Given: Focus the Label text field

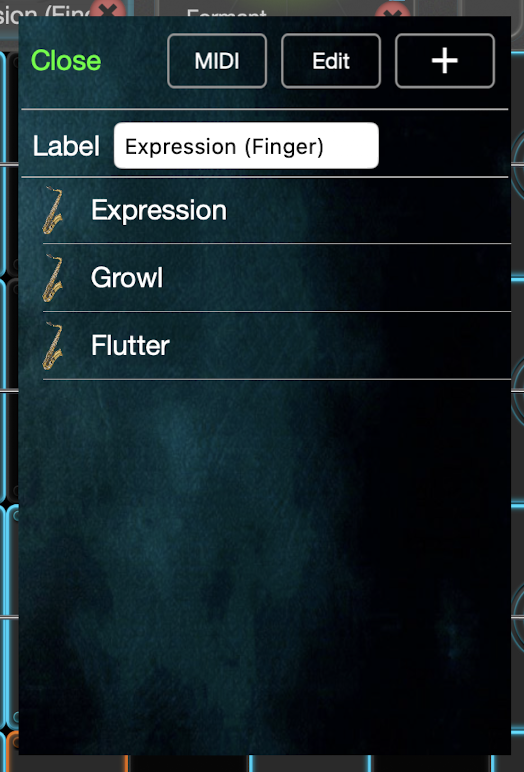Looking at the screenshot, I should click(x=246, y=146).
